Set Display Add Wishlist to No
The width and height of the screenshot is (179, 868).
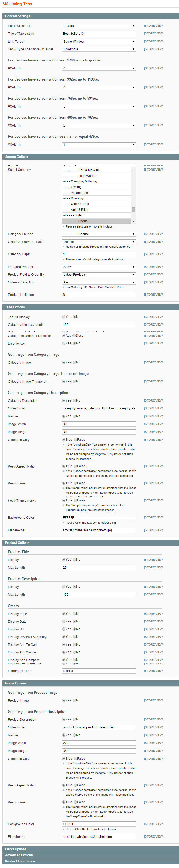tap(74, 652)
